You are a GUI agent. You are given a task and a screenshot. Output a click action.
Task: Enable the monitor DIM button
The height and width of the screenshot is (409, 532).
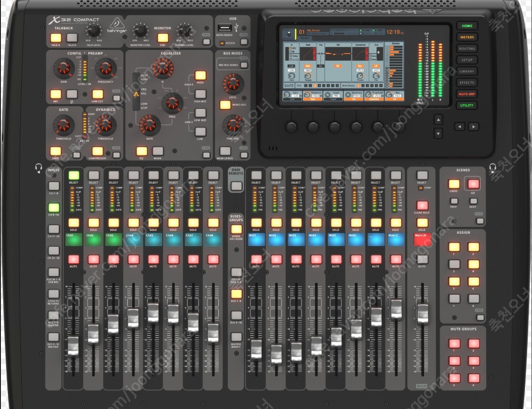[x=163, y=38]
